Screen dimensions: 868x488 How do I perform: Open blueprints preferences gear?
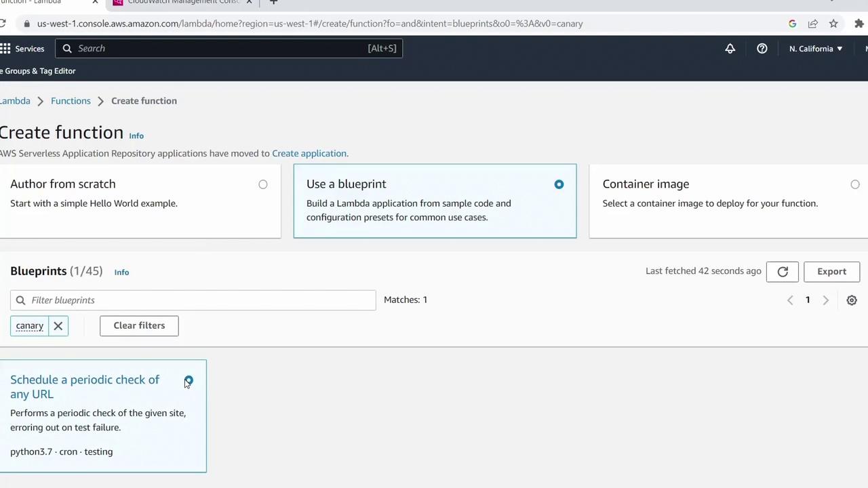coord(852,300)
